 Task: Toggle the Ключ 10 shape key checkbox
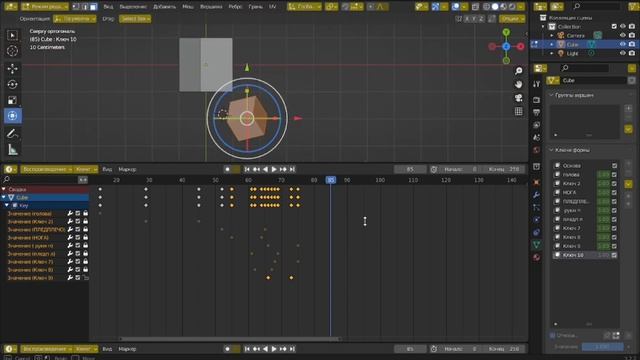(614, 255)
